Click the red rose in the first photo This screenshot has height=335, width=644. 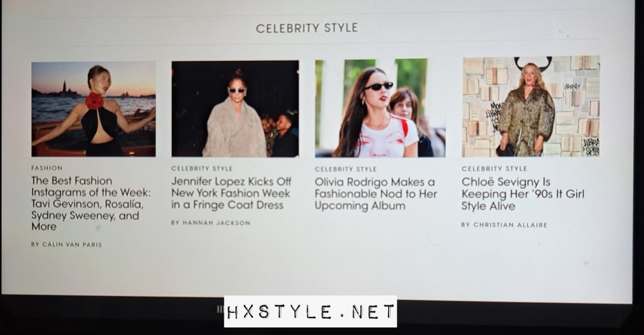tap(94, 101)
